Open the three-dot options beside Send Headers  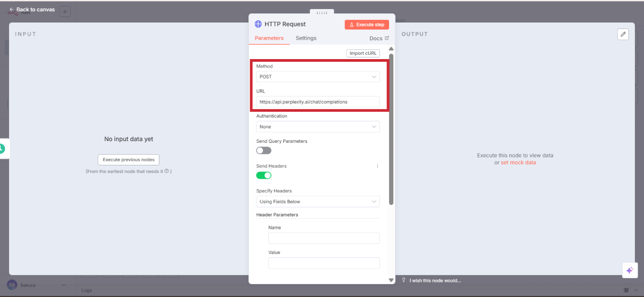point(377,166)
